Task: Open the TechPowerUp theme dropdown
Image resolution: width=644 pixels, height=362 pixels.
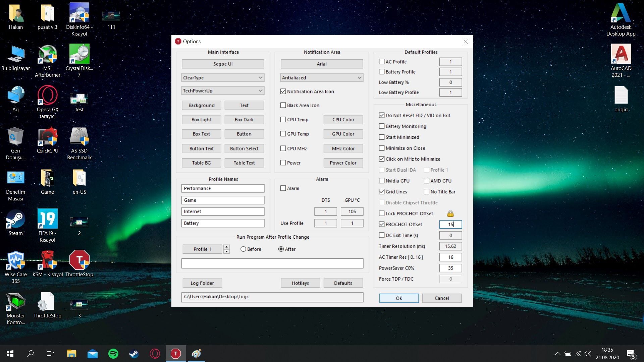Action: [223, 91]
